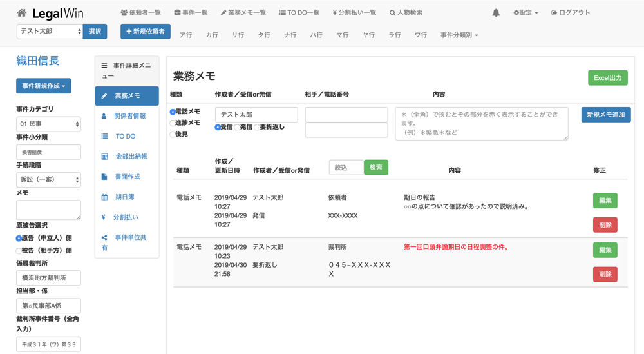
Task: Delete the 第一回口頭弁論期日 memo row
Action: click(x=605, y=274)
